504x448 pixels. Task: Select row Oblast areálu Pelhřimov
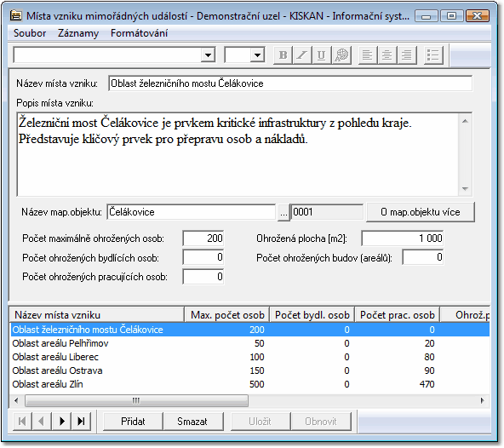(x=249, y=343)
